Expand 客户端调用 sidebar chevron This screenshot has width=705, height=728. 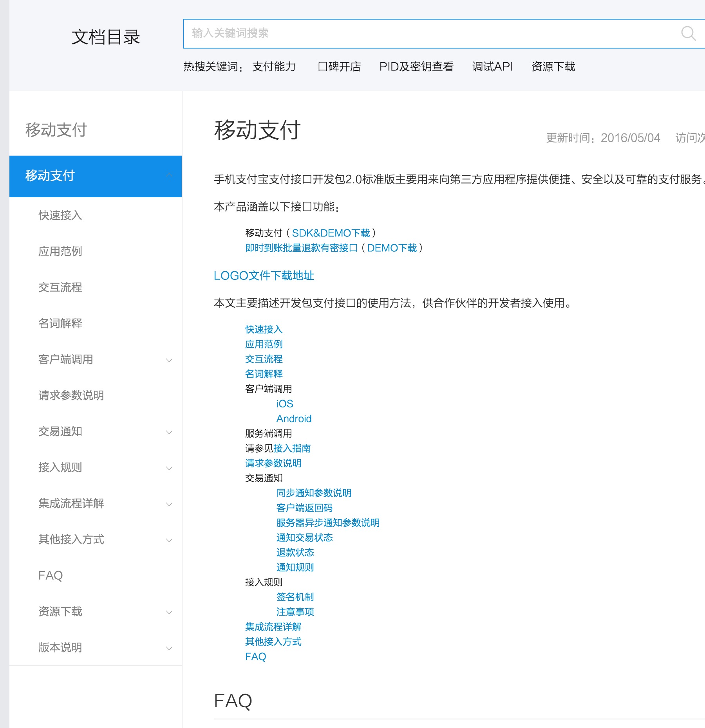point(169,360)
